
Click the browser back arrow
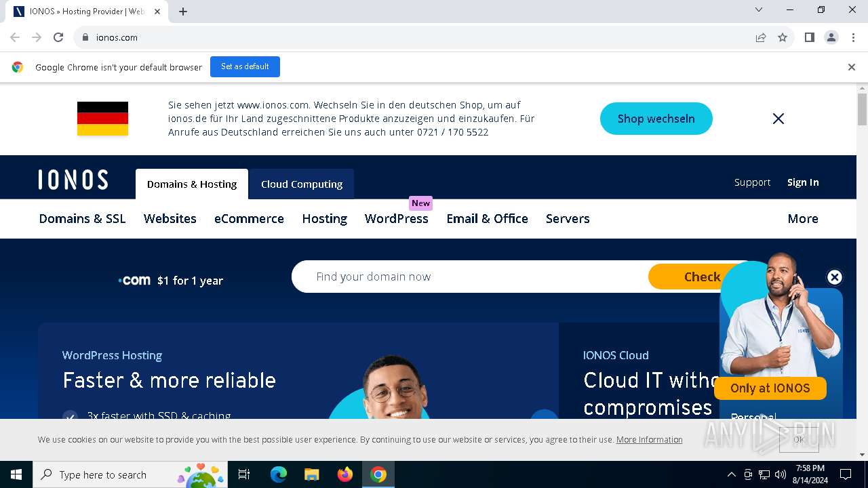click(15, 37)
